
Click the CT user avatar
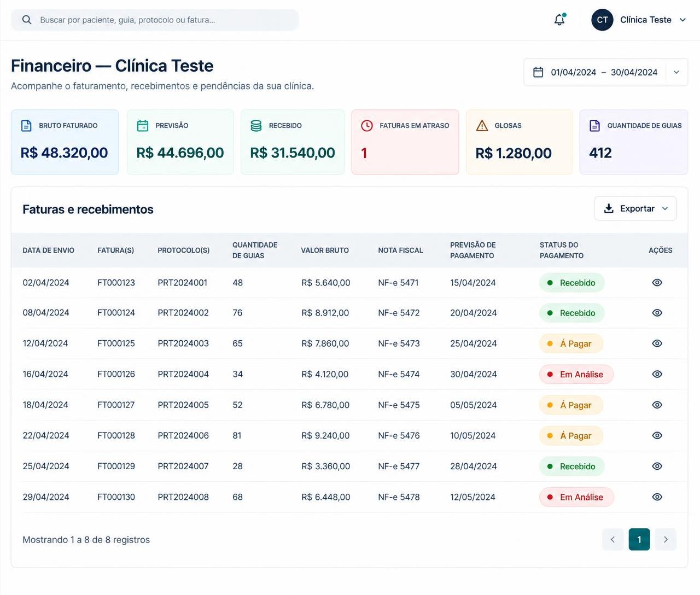(602, 20)
